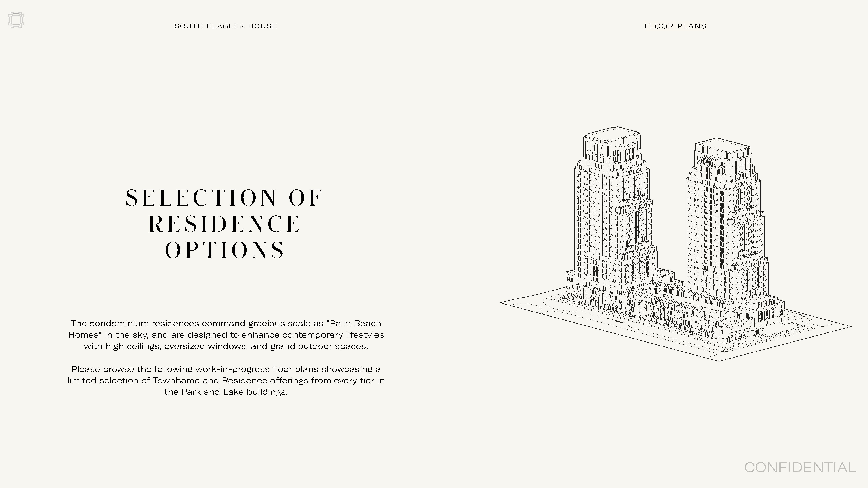Open the SOUTH FLAGLER HOUSE header link
This screenshot has height=488, width=868.
tap(226, 26)
